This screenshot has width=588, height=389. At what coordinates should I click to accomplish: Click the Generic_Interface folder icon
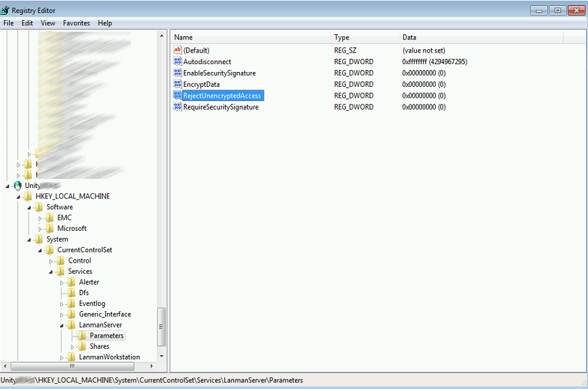71,314
